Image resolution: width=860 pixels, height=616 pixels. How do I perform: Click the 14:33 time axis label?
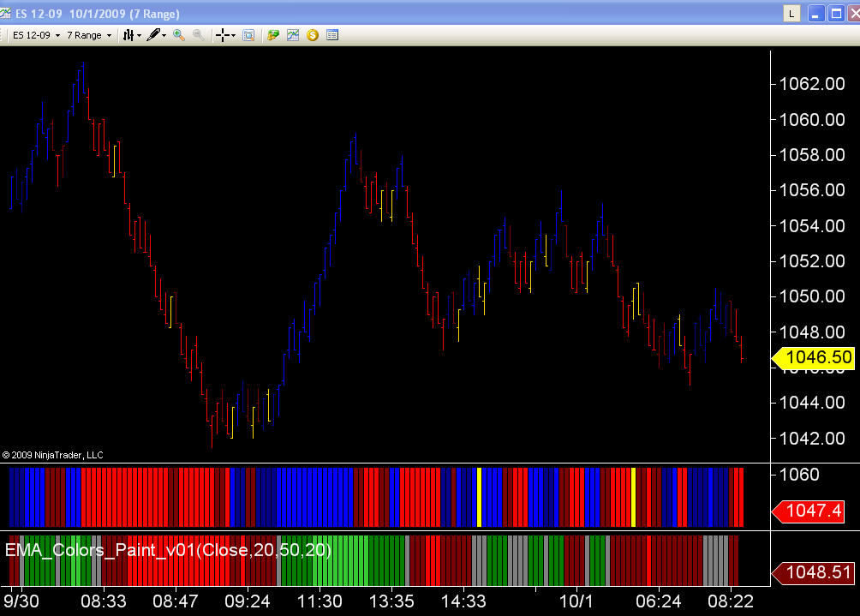[x=463, y=601]
